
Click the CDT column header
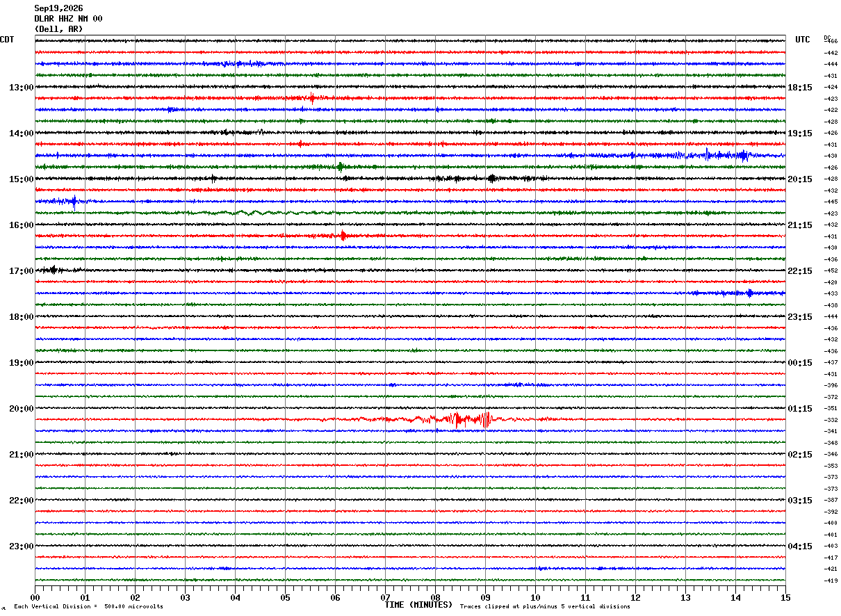[7, 40]
